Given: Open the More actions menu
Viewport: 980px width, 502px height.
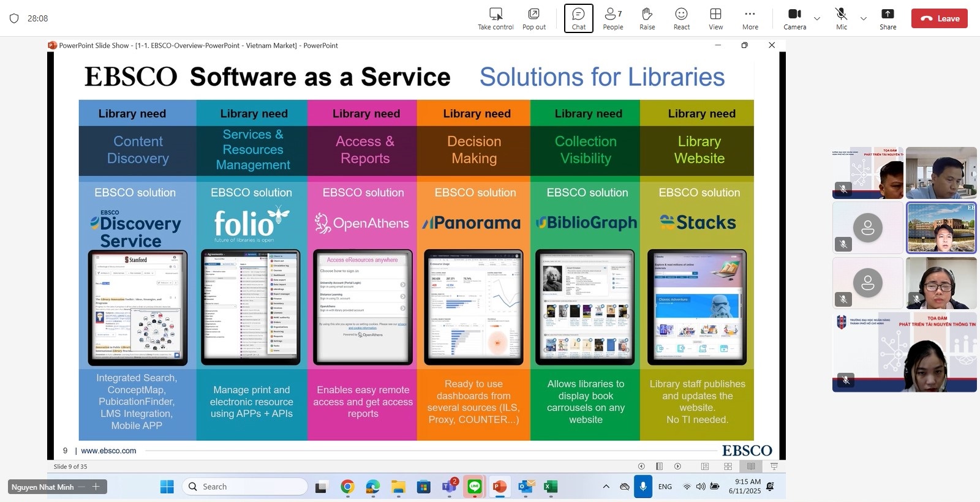Looking at the screenshot, I should tap(750, 18).
